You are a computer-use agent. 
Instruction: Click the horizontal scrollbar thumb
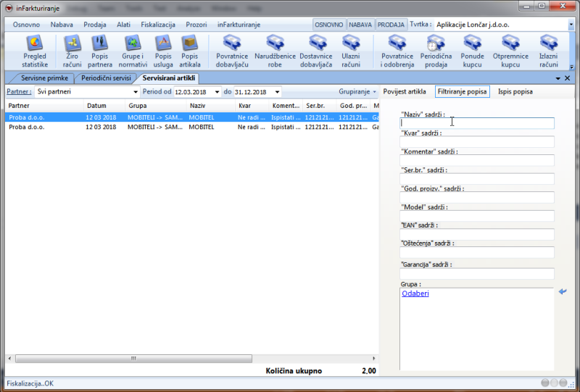tap(133, 359)
